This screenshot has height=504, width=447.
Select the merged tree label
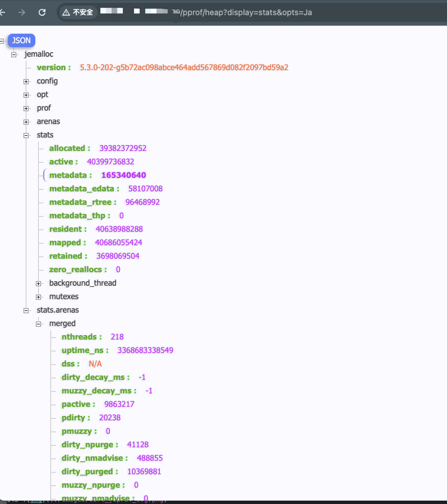click(62, 324)
